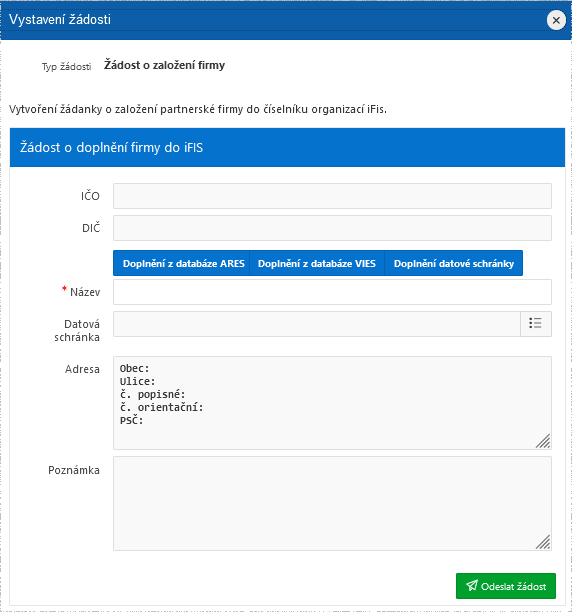Click the Žádost o doplnění firmy header
572x612 pixels.
point(112,148)
